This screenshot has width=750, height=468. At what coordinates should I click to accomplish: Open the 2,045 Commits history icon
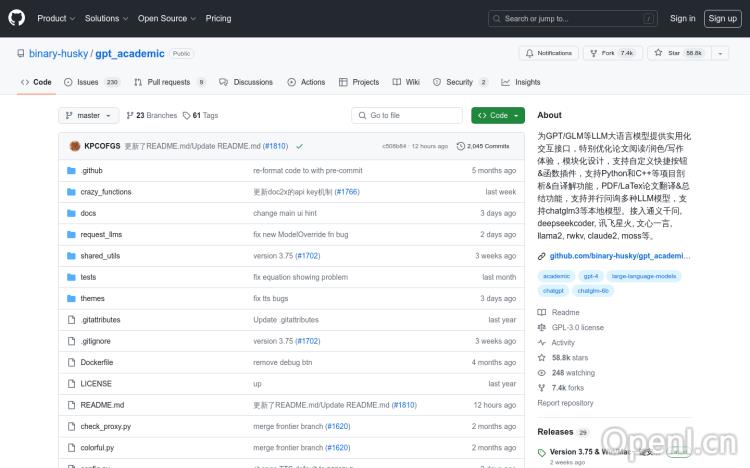pos(460,146)
